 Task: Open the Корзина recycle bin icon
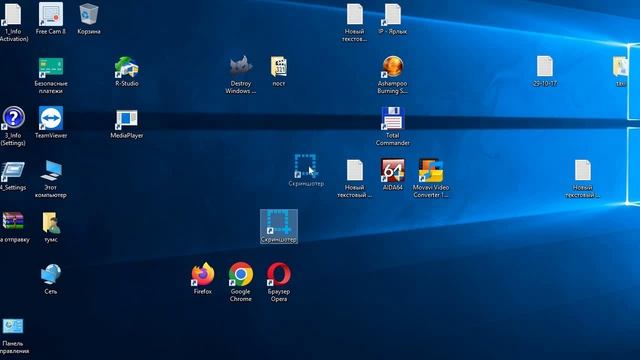pos(89,18)
